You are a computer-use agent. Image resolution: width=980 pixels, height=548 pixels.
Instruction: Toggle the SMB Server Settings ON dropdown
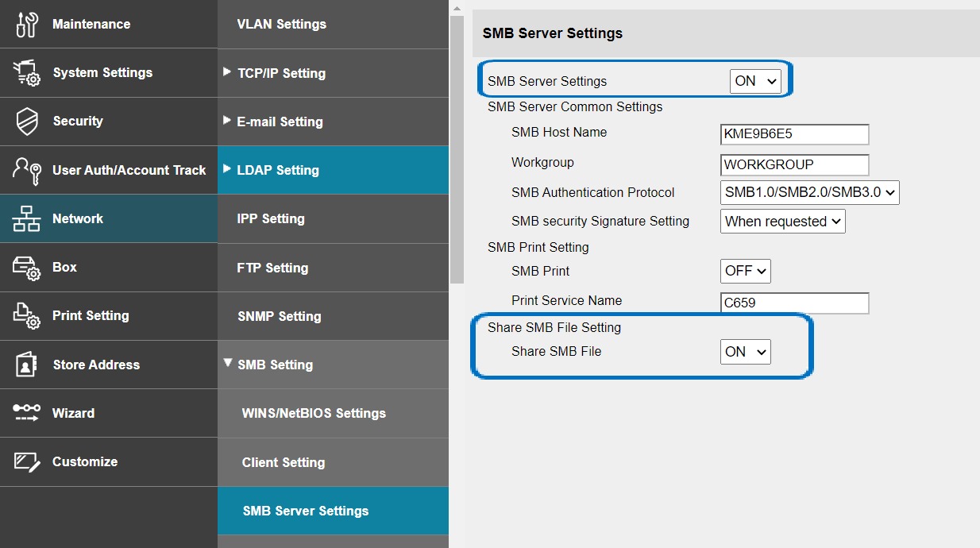[x=755, y=81]
